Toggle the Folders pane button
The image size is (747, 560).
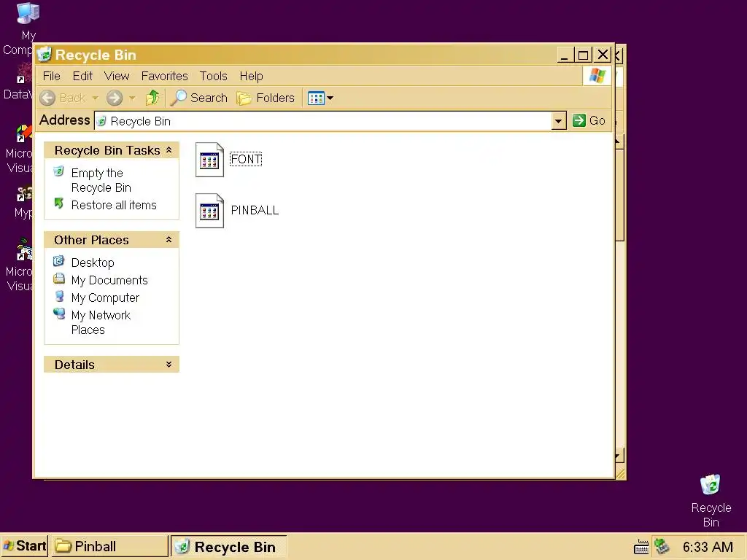point(266,98)
